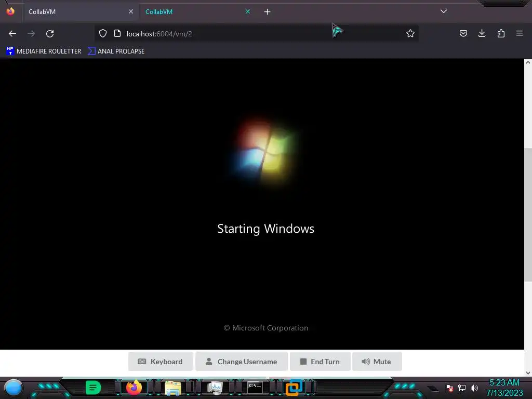Close the active CollabVM tab

tap(248, 11)
